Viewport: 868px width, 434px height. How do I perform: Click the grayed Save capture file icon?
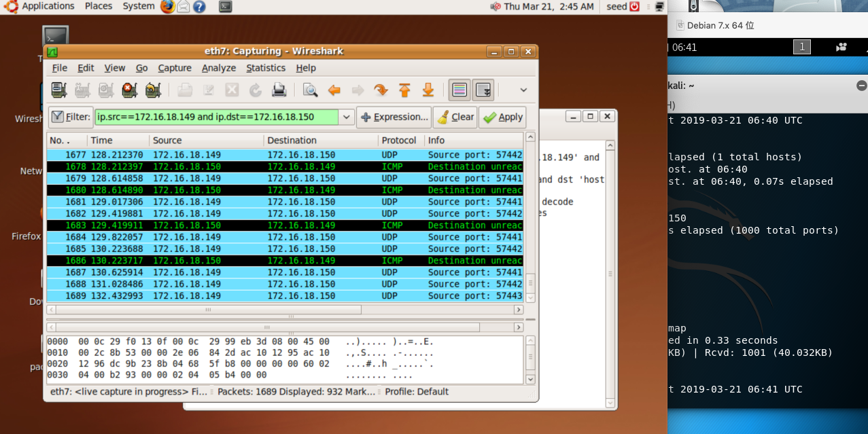click(x=208, y=90)
